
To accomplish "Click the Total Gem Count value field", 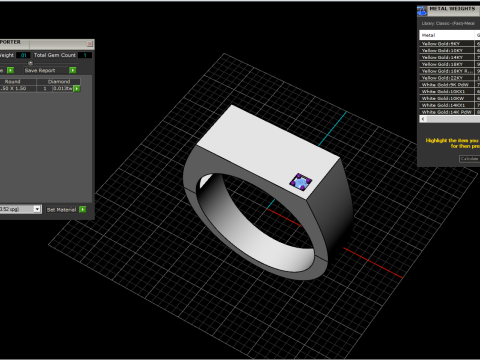I will tap(85, 55).
